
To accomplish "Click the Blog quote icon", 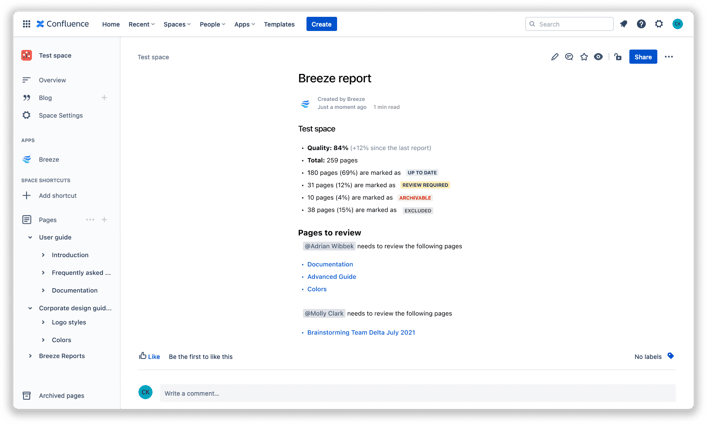I will point(27,97).
